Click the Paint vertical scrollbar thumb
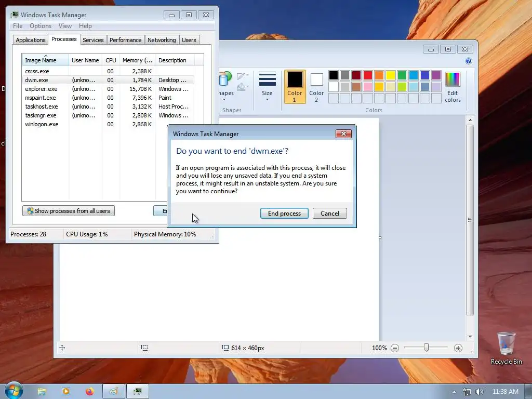This screenshot has height=399, width=532. coord(470,220)
